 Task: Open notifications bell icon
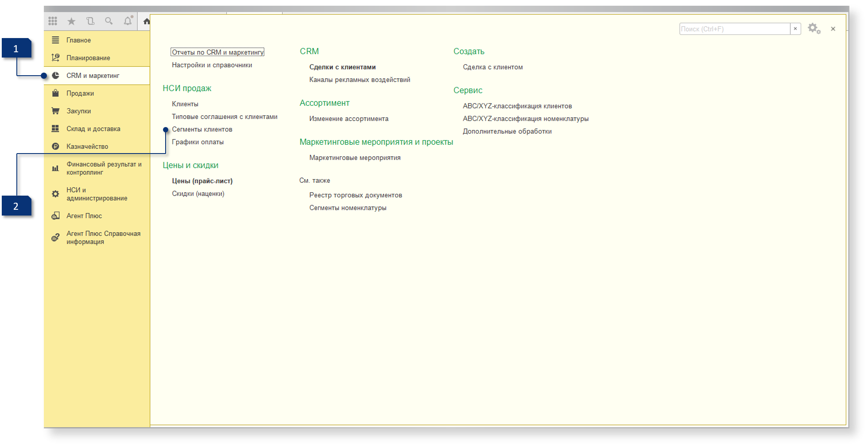pos(128,21)
